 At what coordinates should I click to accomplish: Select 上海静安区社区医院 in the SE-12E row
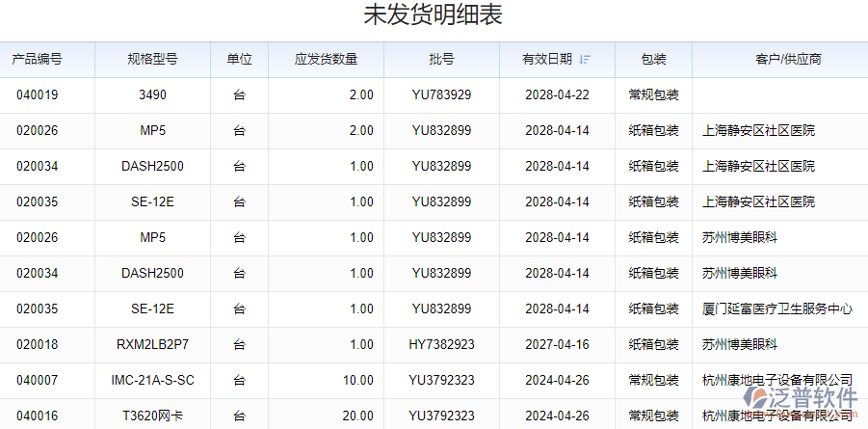coord(758,201)
